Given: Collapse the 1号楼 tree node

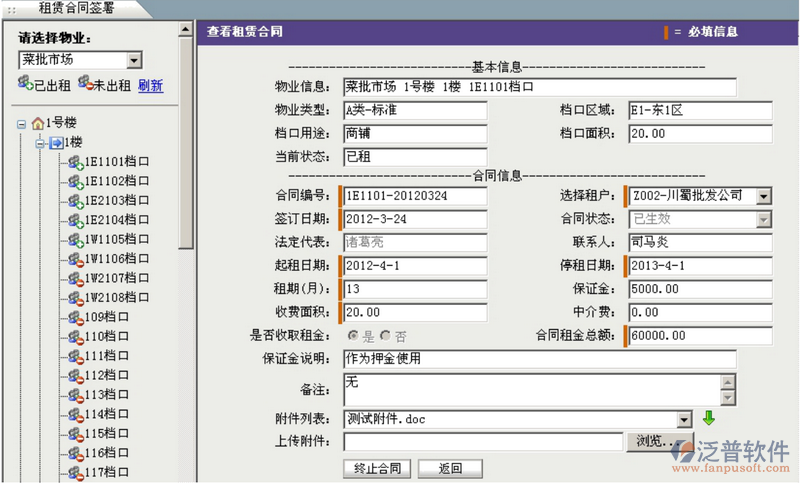Looking at the screenshot, I should (22, 124).
